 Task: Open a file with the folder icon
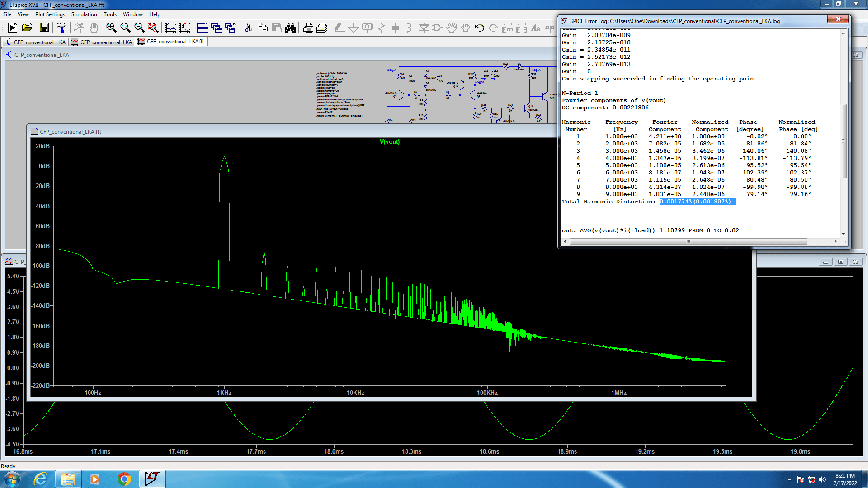click(27, 28)
